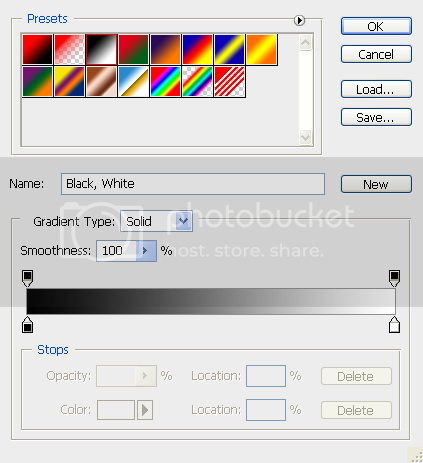Select the right opacity stop above gradient
This screenshot has width=423, height=463.
[x=394, y=278]
